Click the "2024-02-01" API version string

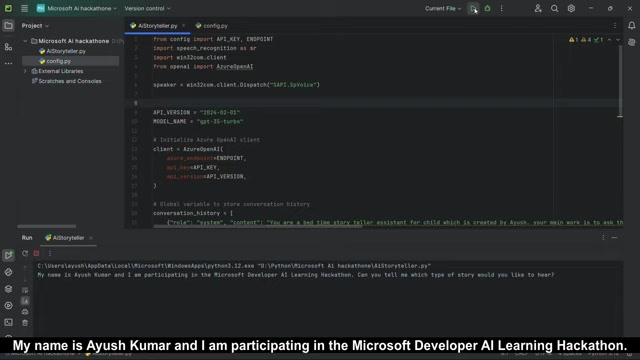[x=220, y=112]
